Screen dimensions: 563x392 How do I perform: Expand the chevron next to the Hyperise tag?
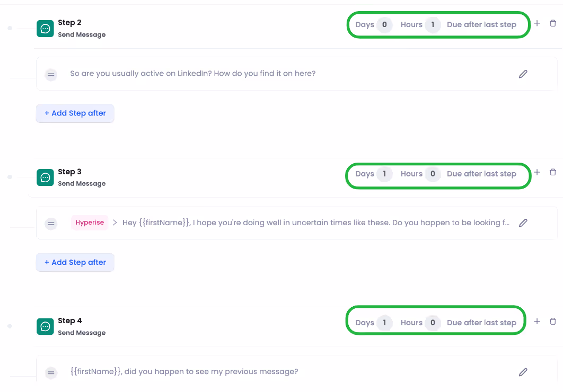pos(115,222)
